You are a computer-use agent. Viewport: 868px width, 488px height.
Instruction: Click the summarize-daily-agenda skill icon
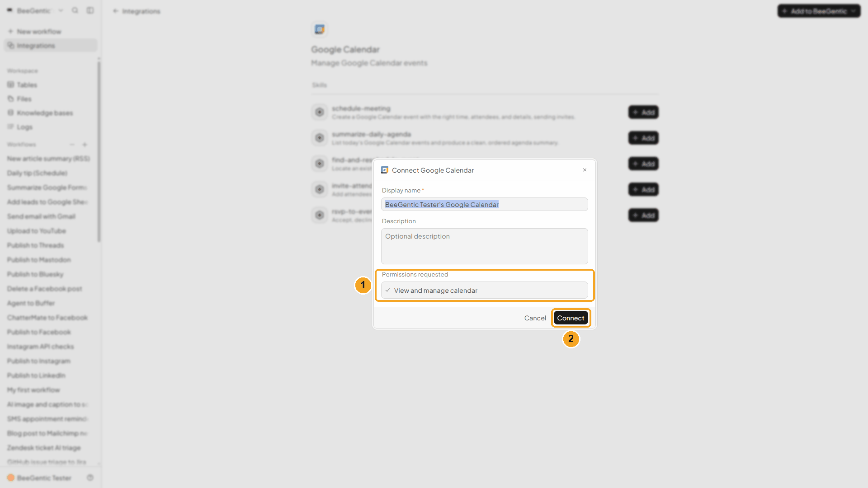(320, 138)
